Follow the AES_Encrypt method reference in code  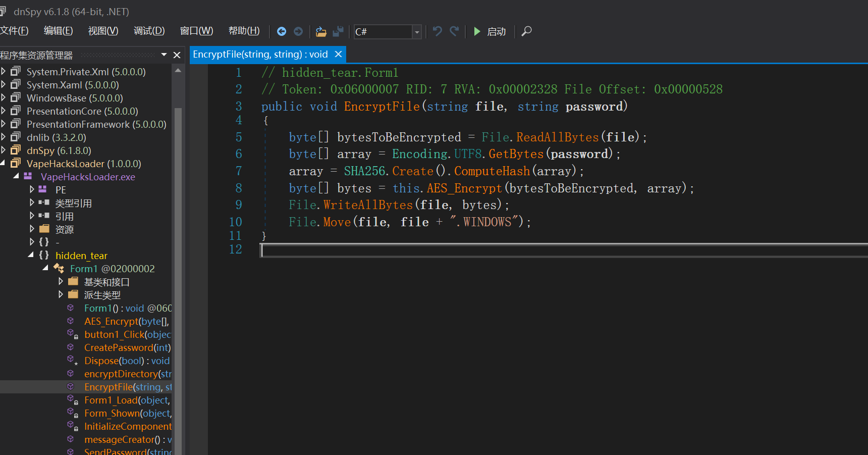(x=464, y=188)
